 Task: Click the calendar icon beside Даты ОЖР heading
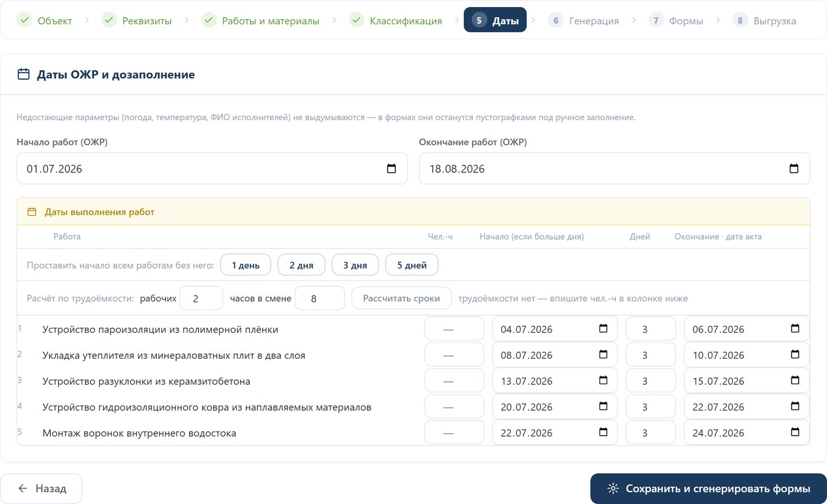click(24, 74)
